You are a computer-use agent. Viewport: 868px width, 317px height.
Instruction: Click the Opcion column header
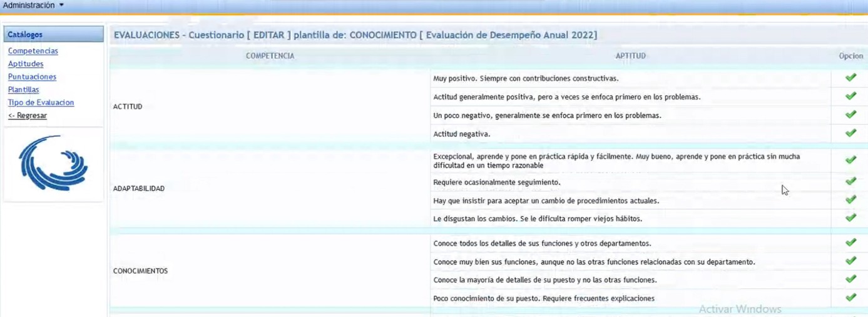pyautogui.click(x=851, y=56)
